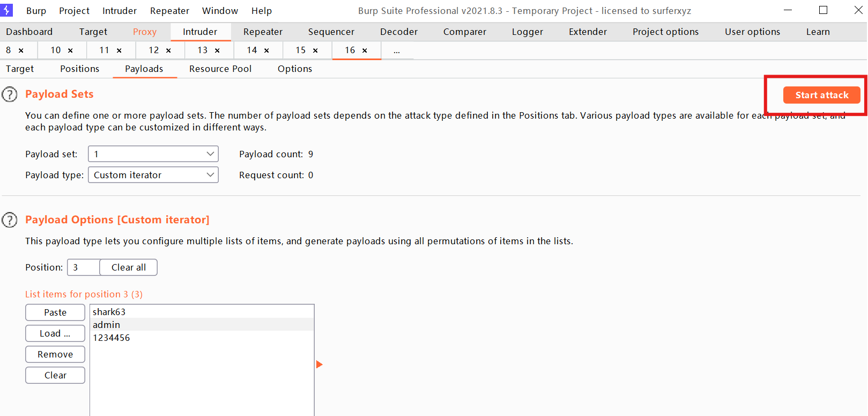
Task: Select intruder attack tab 13
Action: coord(203,50)
